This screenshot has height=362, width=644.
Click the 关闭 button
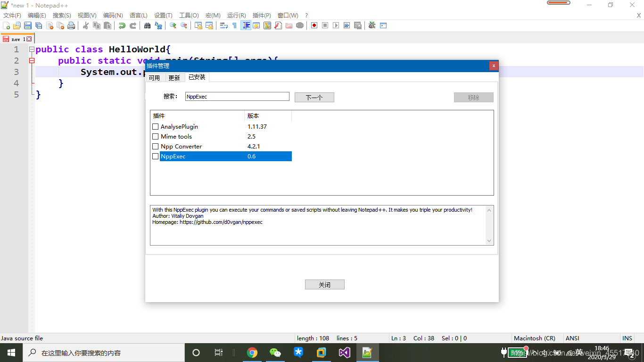tap(325, 285)
